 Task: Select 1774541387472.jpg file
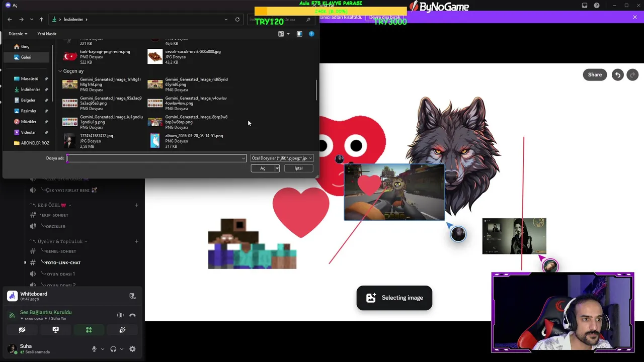[103, 141]
